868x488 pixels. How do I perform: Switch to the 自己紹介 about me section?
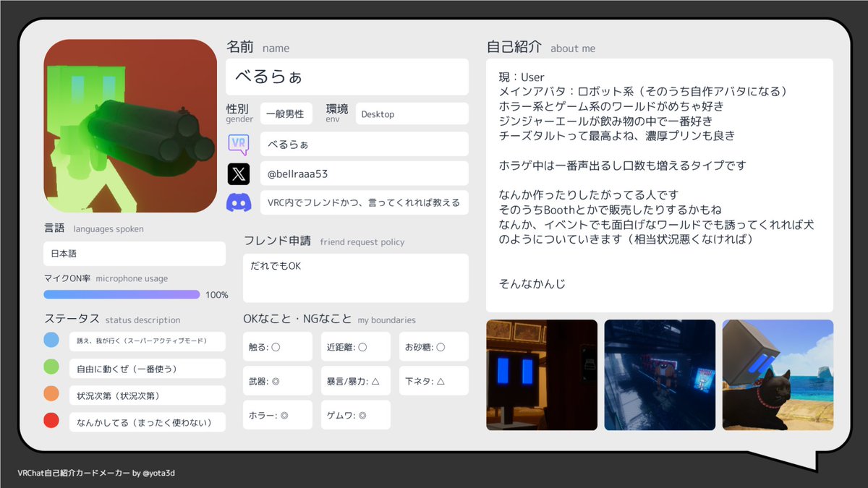click(513, 48)
